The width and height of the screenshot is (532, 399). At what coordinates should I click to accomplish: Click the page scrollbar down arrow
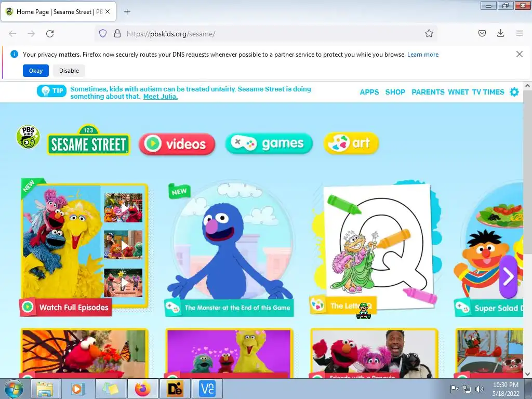pyautogui.click(x=527, y=374)
